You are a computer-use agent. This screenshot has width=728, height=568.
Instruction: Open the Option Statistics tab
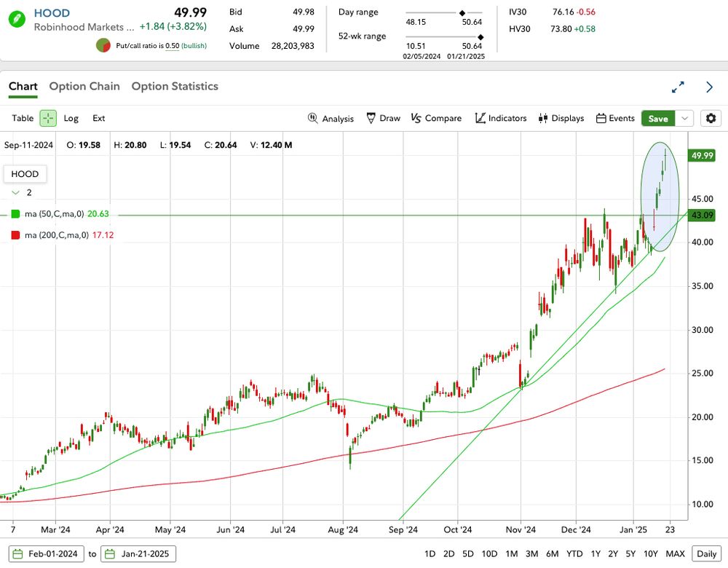point(175,87)
